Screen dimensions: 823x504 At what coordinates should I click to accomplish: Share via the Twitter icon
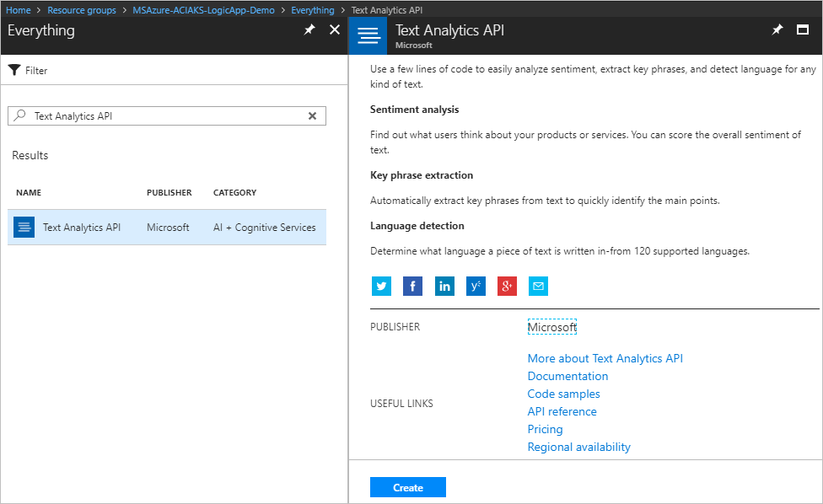click(382, 286)
